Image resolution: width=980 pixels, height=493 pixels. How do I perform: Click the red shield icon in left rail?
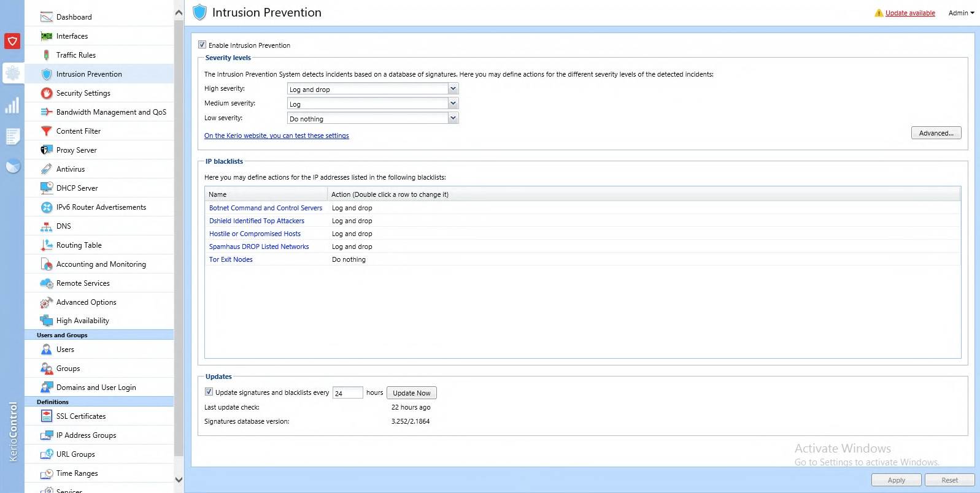point(12,41)
